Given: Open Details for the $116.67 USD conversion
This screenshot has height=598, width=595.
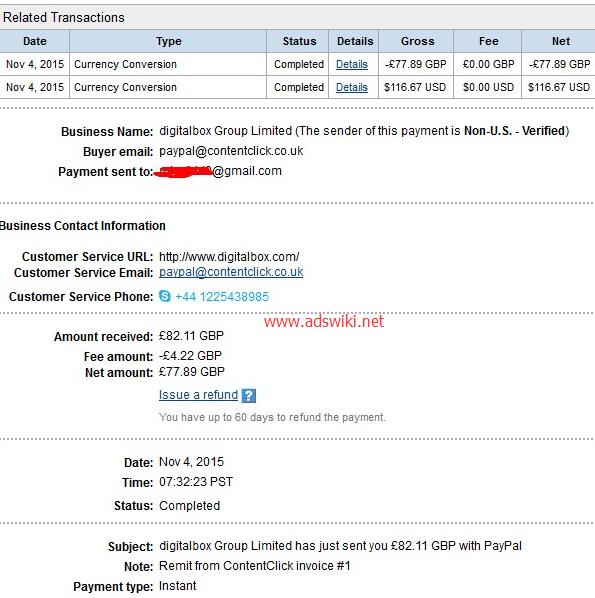Looking at the screenshot, I should click(x=352, y=87).
